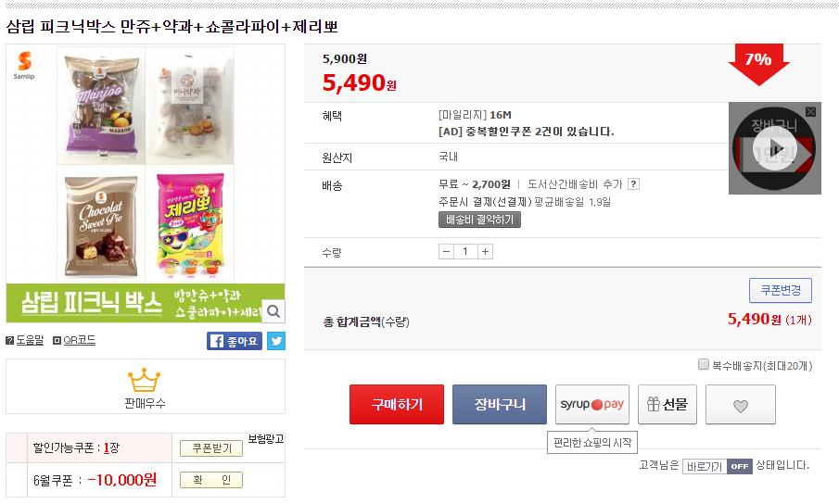Click the Facebook 좋아요 like button
Image resolution: width=839 pixels, height=504 pixels.
coord(235,341)
